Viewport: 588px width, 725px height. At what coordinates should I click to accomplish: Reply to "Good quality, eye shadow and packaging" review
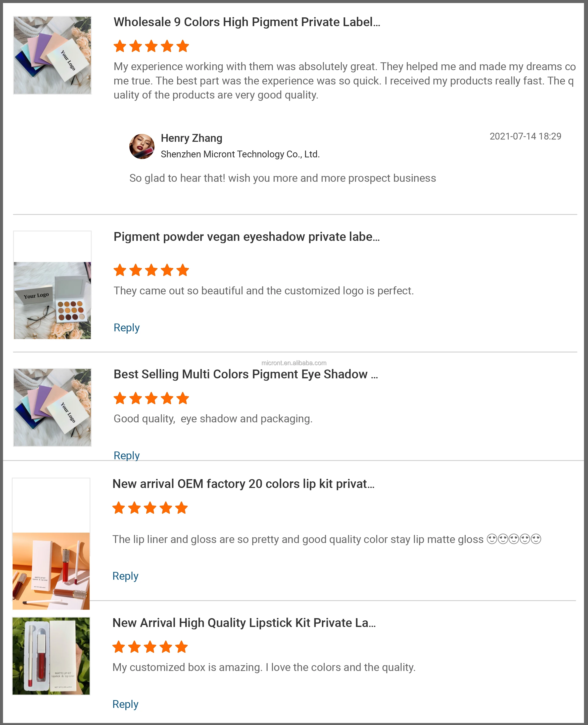pyautogui.click(x=126, y=455)
